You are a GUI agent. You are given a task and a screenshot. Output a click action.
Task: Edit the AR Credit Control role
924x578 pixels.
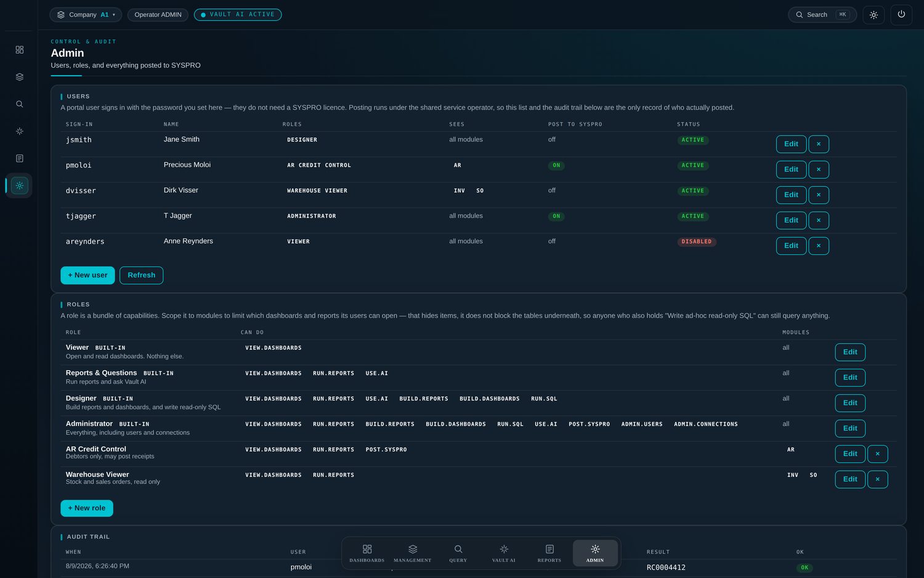point(850,454)
